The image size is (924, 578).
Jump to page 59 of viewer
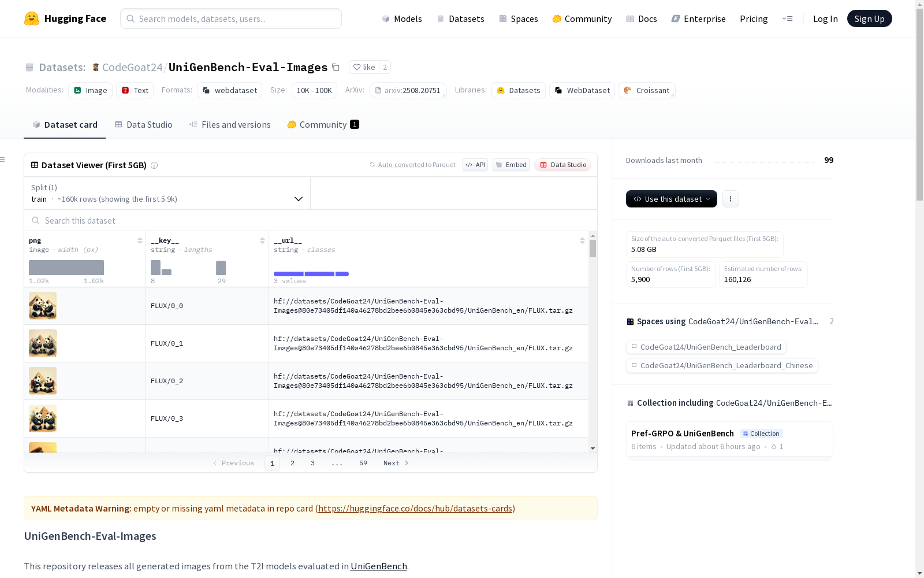point(363,463)
